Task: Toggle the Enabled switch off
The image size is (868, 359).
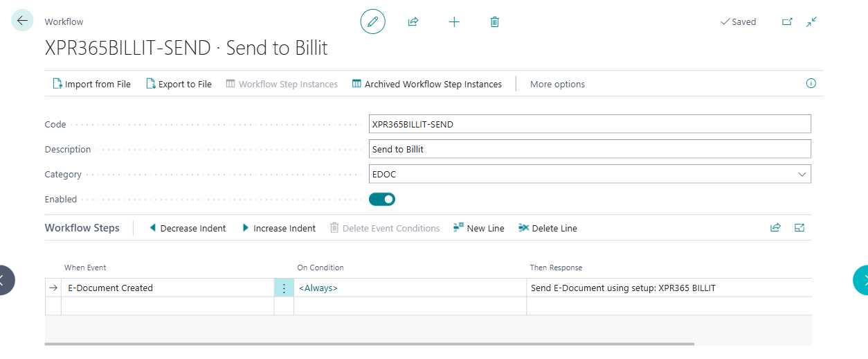Action: pyautogui.click(x=382, y=200)
